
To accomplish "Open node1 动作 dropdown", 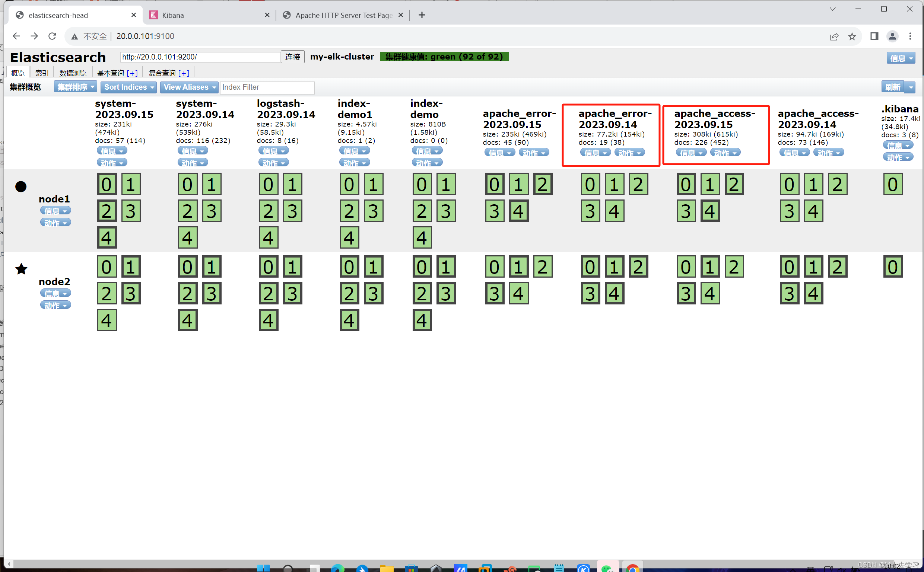I will point(55,223).
